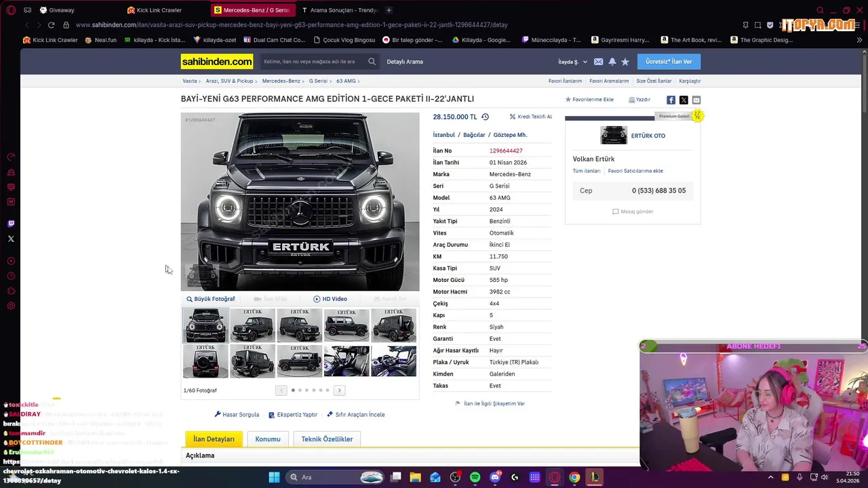This screenshot has height=488, width=868.
Task: Click Sıfır Araçları İncele link
Action: coord(355,415)
